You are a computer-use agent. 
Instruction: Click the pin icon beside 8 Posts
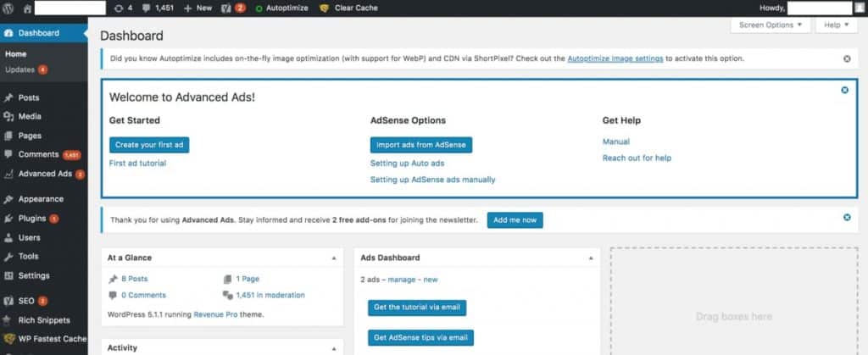coord(113,280)
